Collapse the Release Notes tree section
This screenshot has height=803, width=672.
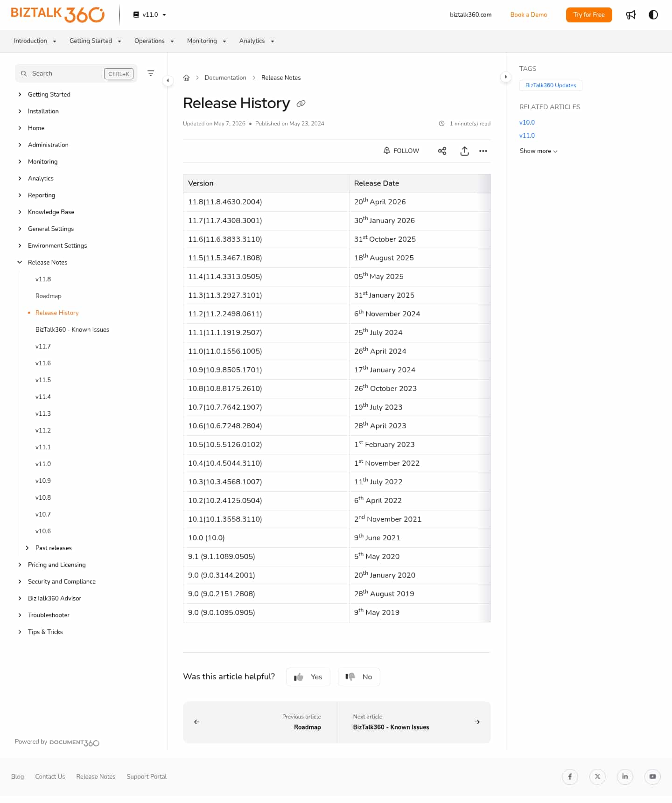click(20, 262)
